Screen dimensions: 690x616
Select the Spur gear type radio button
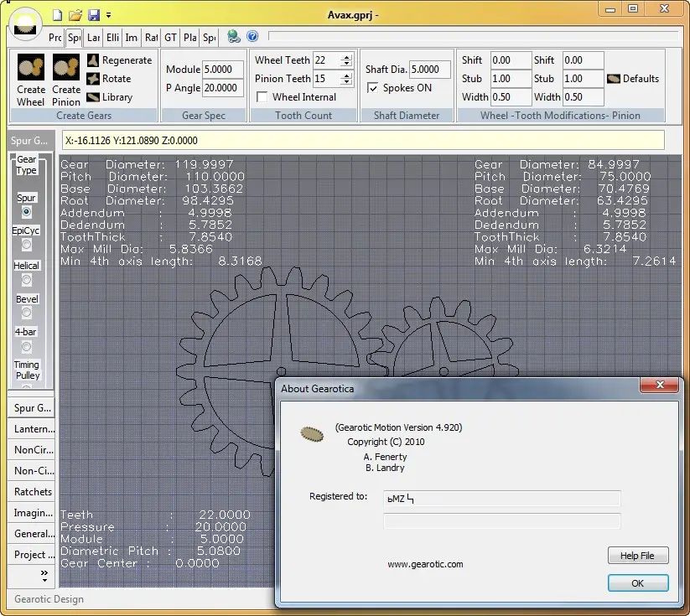coord(26,212)
